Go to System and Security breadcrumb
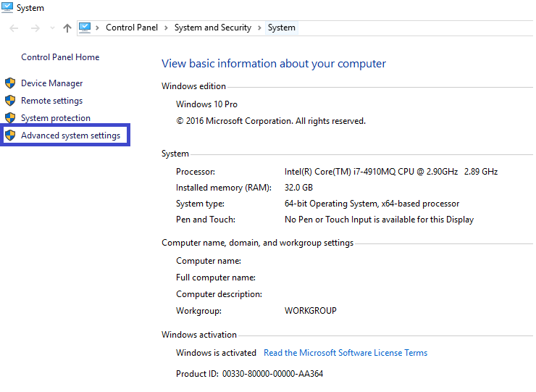Screen dimensions: 536x392 [x=212, y=28]
